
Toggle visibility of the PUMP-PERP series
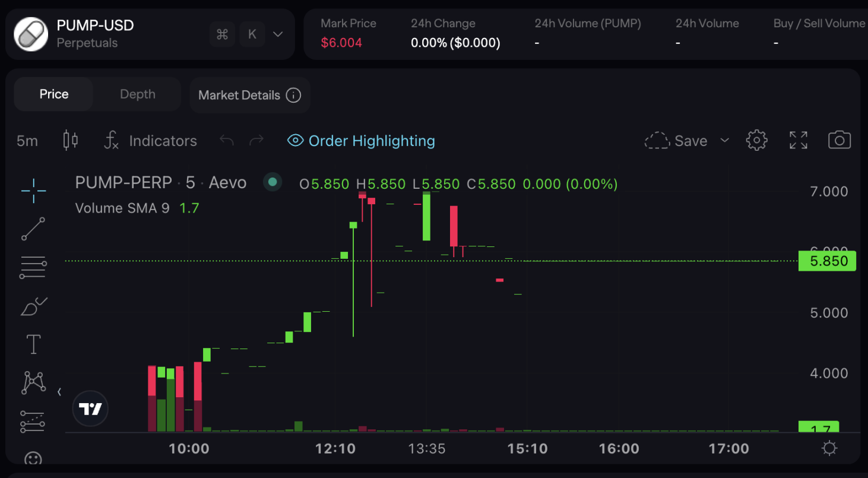[273, 182]
